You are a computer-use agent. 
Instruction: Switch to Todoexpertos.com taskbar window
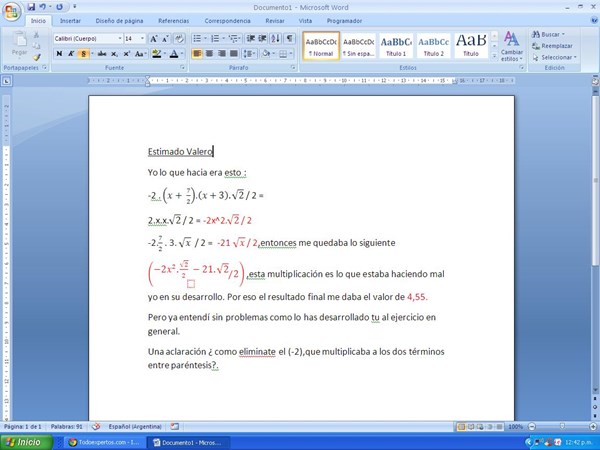[104, 443]
